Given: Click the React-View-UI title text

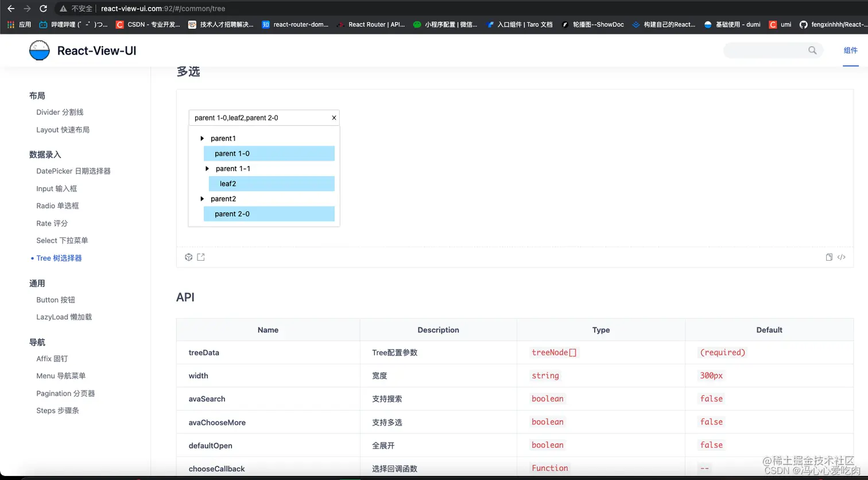Looking at the screenshot, I should 97,51.
